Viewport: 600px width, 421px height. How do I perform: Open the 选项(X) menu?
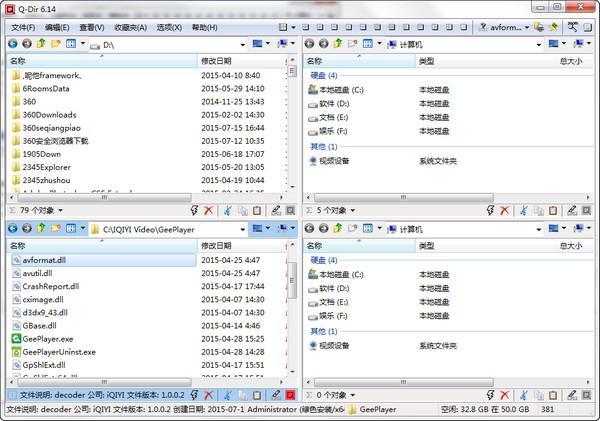[x=169, y=28]
